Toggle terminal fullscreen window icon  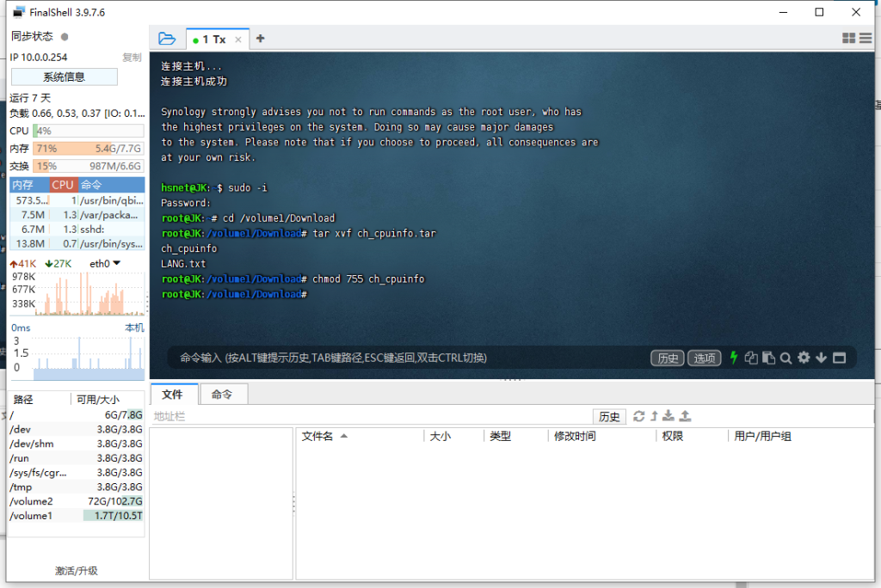[x=839, y=358]
